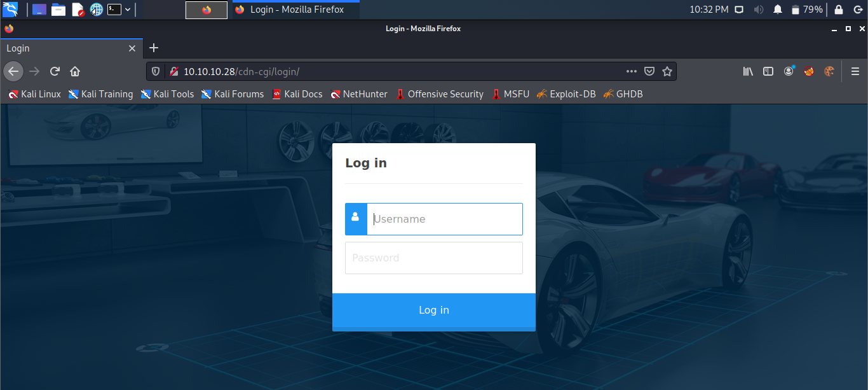Click the red proxy extension icon
The height and width of the screenshot is (390, 868).
click(x=809, y=71)
